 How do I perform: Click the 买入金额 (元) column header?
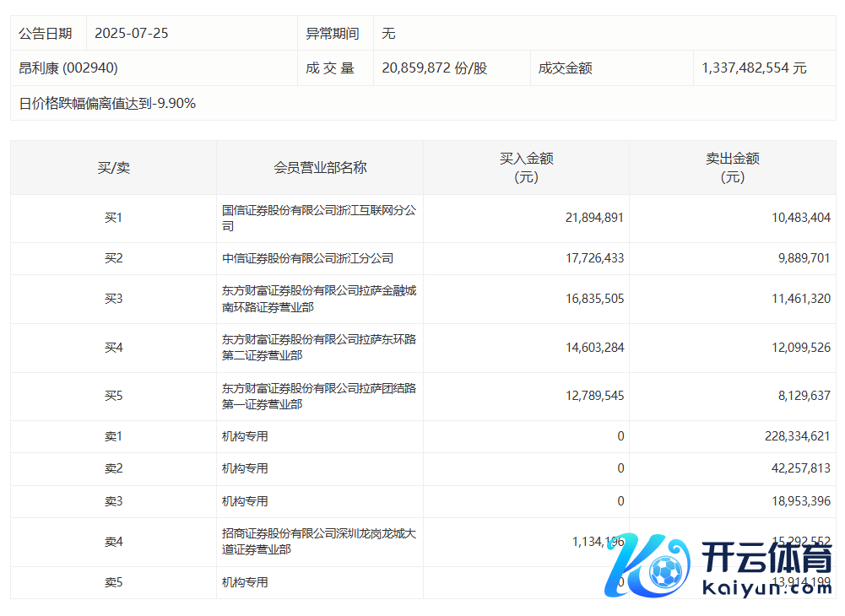point(526,168)
